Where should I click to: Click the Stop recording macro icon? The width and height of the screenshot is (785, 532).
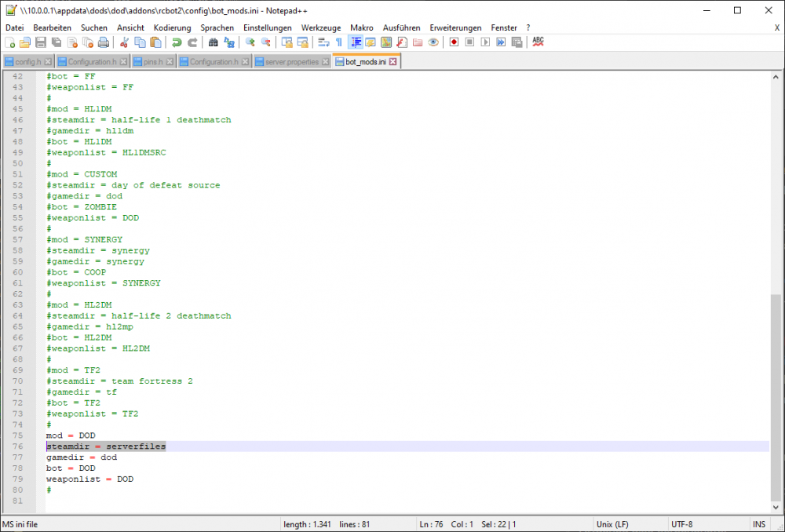pyautogui.click(x=469, y=42)
